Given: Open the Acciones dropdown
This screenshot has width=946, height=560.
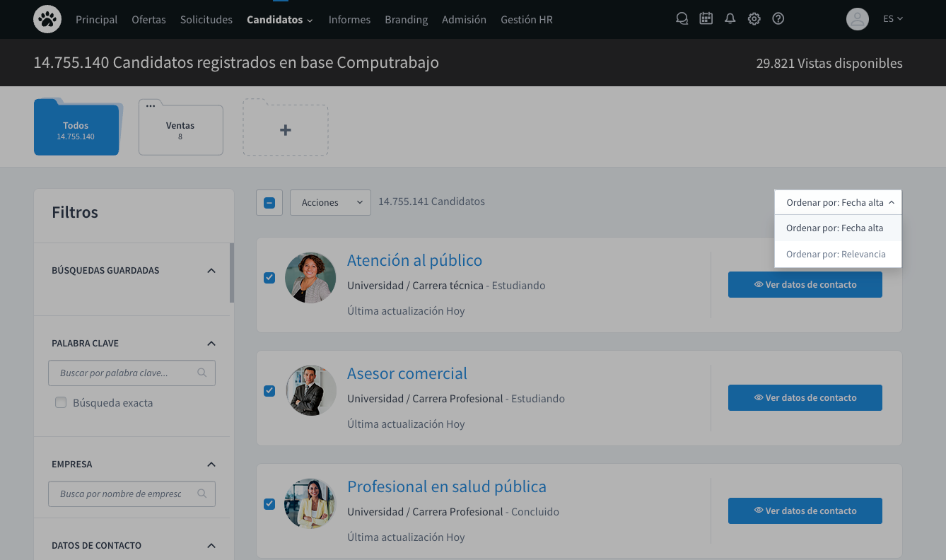Looking at the screenshot, I should point(330,202).
